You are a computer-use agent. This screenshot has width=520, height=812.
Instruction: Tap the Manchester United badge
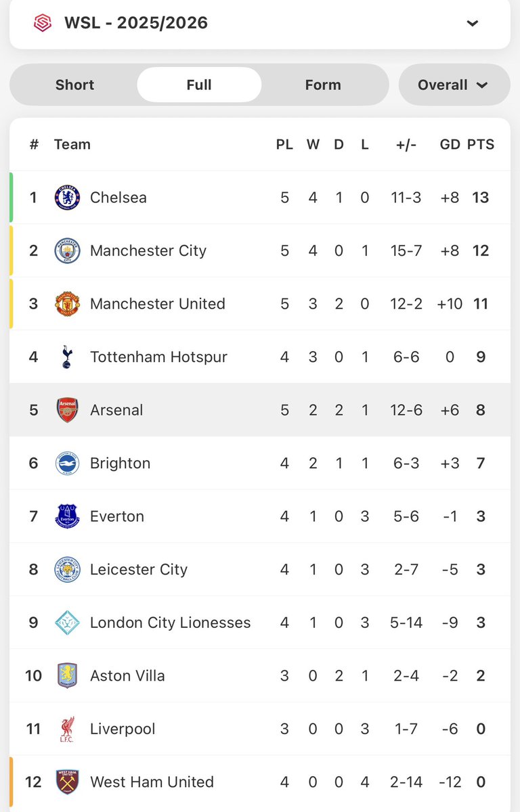click(67, 304)
